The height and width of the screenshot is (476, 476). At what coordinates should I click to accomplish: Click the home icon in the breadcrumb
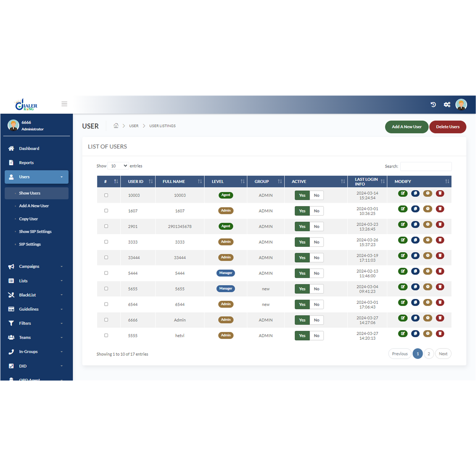116,126
